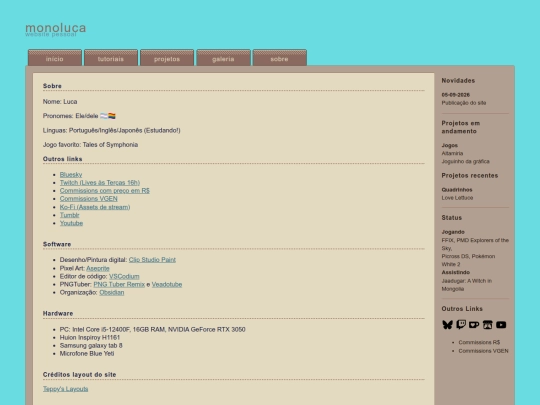Viewport: 540px width, 405px height.
Task: Open the Twitch icon in sidebar
Action: pos(461,325)
